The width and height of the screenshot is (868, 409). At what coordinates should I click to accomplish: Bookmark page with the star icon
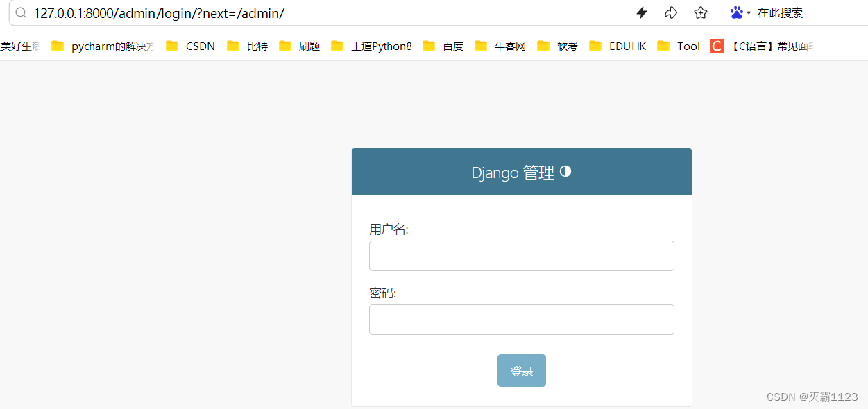tap(701, 12)
